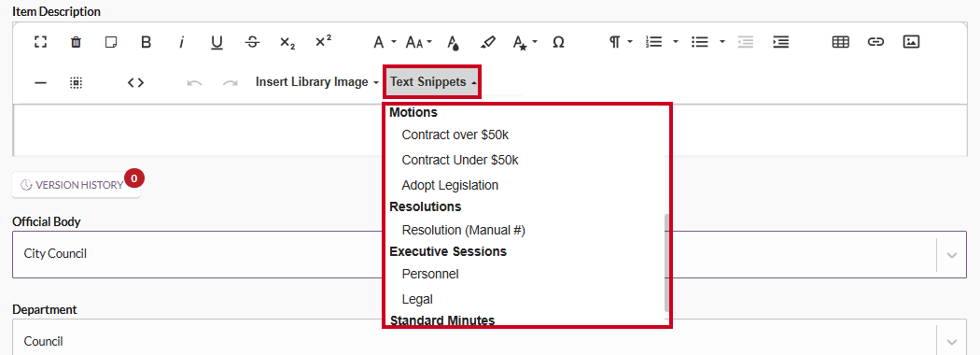The width and height of the screenshot is (980, 355).
Task: Insert unordered bullet list
Action: click(x=699, y=42)
